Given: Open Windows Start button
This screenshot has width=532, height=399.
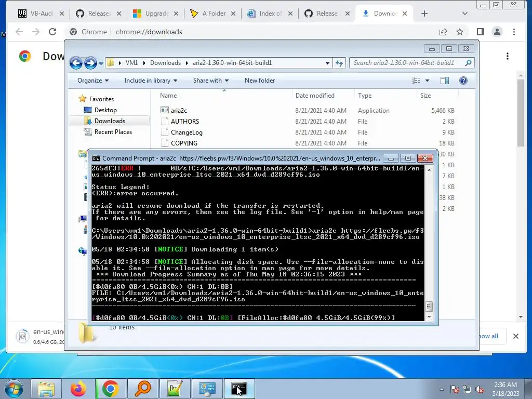Looking at the screenshot, I should (x=14, y=389).
